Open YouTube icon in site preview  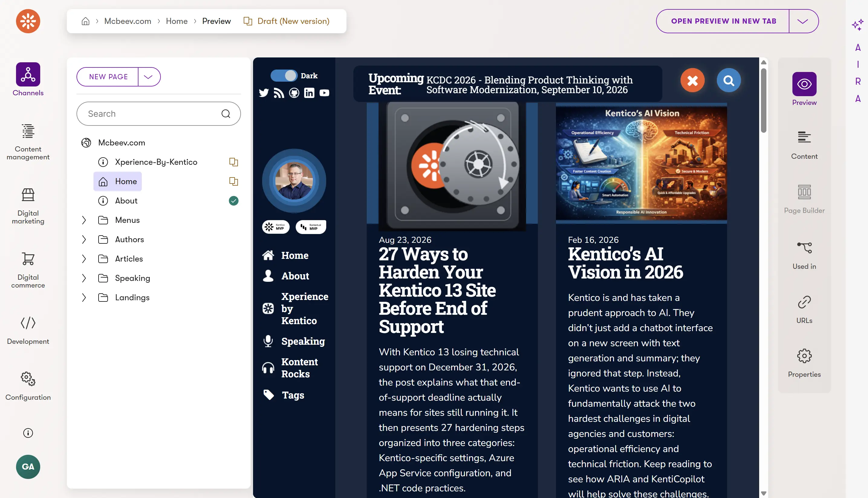click(x=324, y=93)
